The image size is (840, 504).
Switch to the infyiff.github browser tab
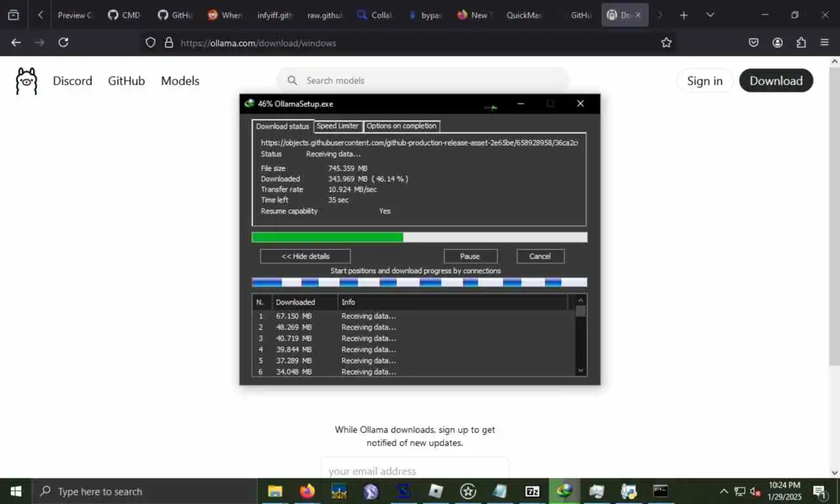pos(274,14)
